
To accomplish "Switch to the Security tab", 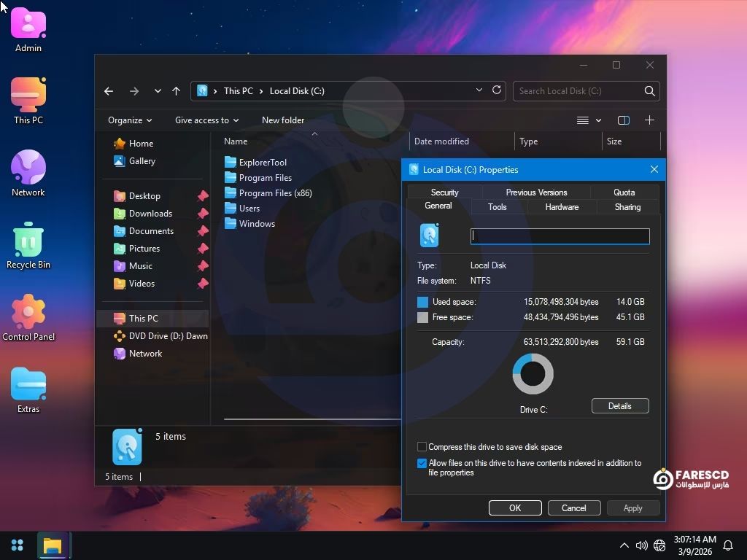I will [x=444, y=192].
